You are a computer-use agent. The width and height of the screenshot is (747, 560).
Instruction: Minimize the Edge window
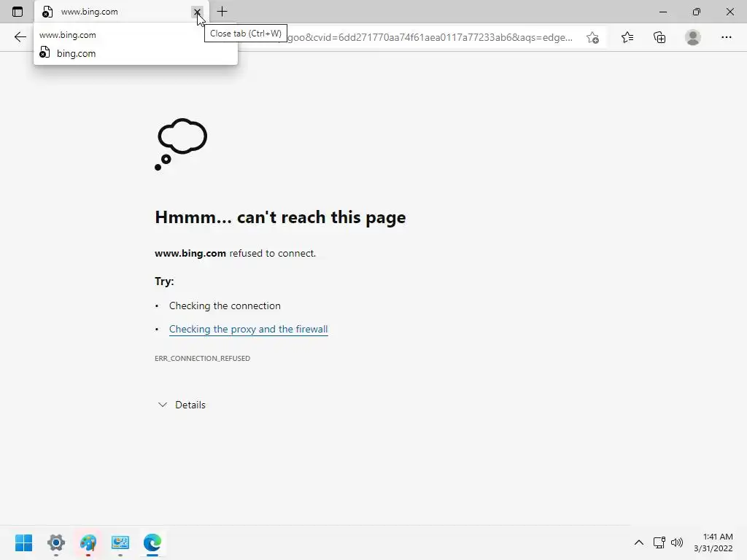pyautogui.click(x=662, y=12)
